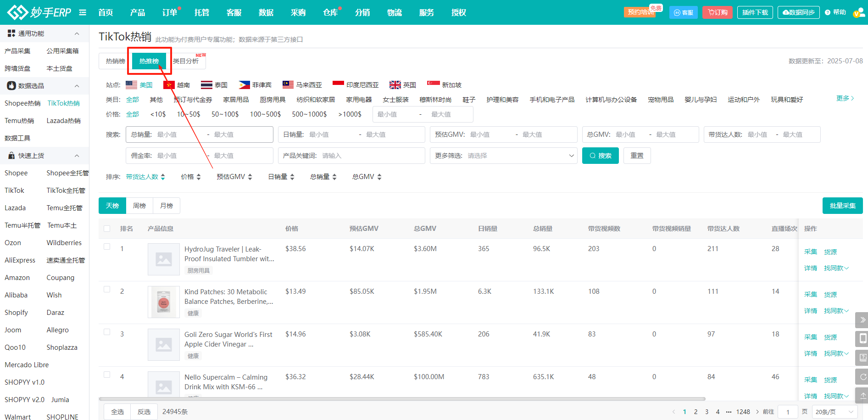Image resolution: width=868 pixels, height=420 pixels.
Task: Select the Vietnam flag site
Action: [169, 85]
